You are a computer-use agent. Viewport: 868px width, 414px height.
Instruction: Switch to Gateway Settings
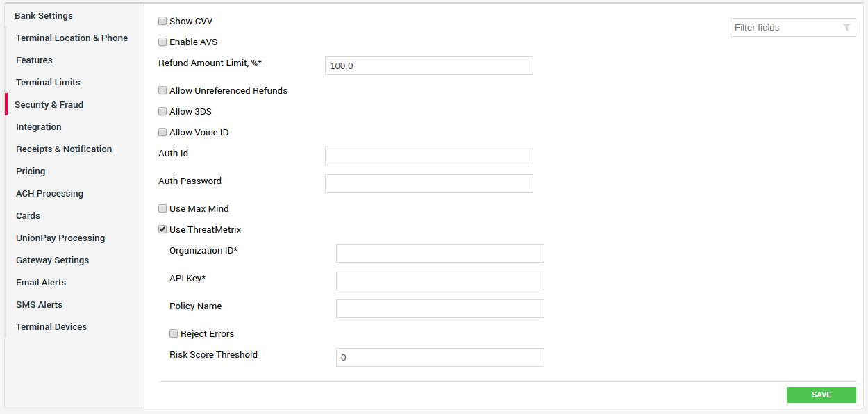[x=53, y=260]
